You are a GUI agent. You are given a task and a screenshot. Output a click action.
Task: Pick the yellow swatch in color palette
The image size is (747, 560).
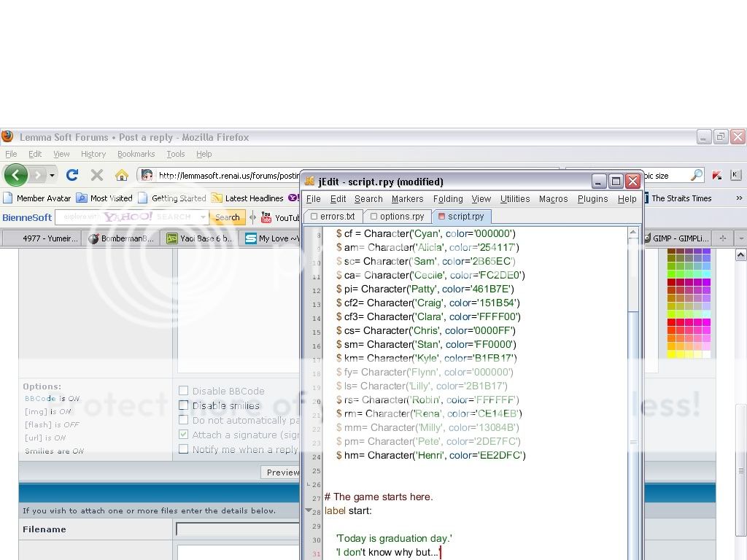coord(672,354)
